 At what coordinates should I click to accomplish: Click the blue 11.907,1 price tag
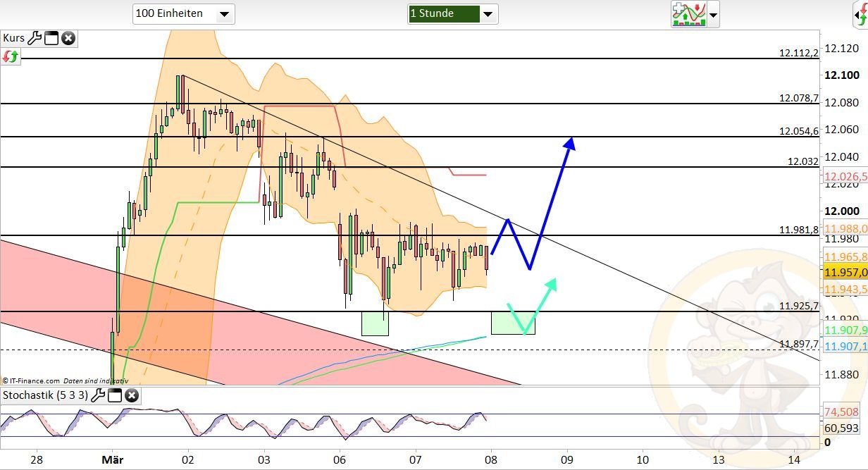(x=844, y=346)
